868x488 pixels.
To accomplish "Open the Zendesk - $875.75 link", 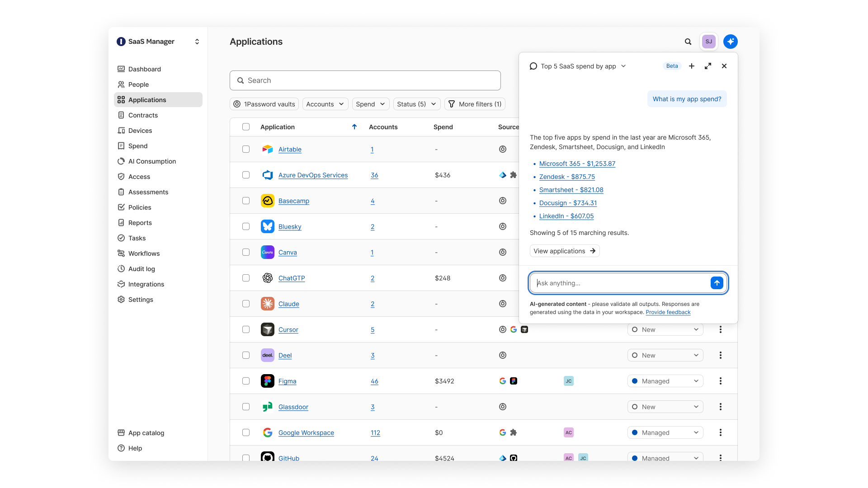I will coord(567,177).
